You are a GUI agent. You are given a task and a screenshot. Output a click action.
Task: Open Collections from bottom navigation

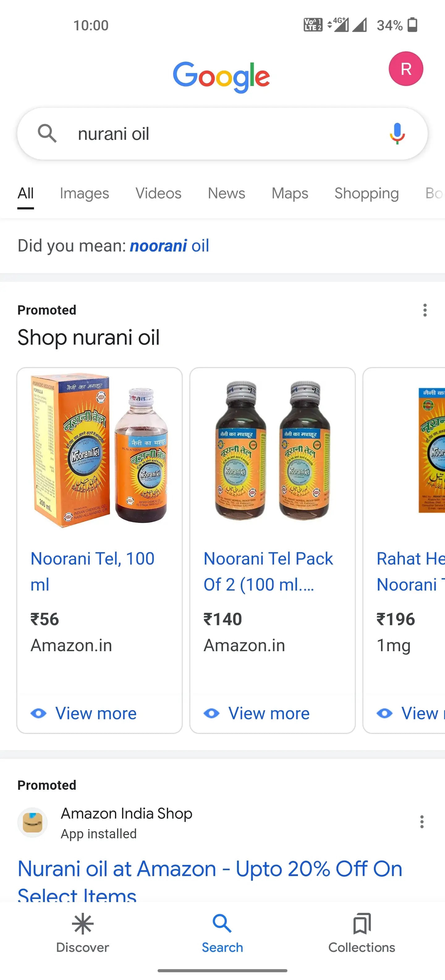point(361,932)
